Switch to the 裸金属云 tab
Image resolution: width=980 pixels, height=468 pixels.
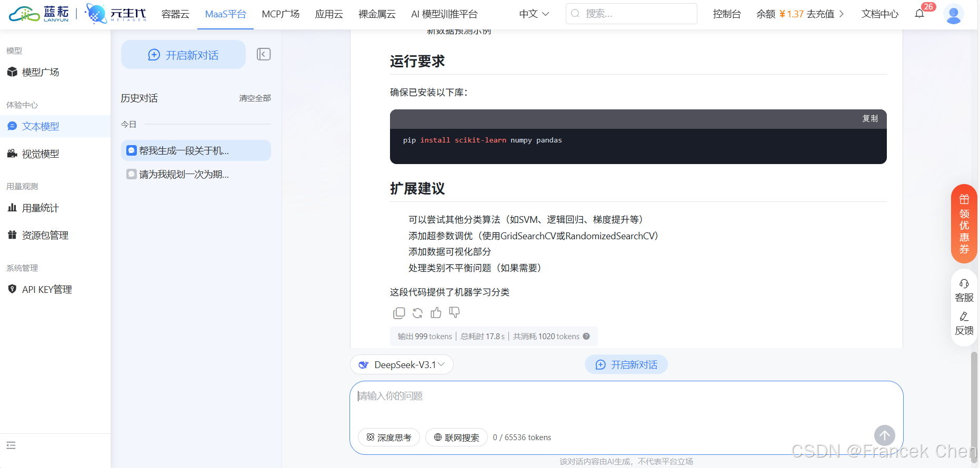pyautogui.click(x=377, y=14)
